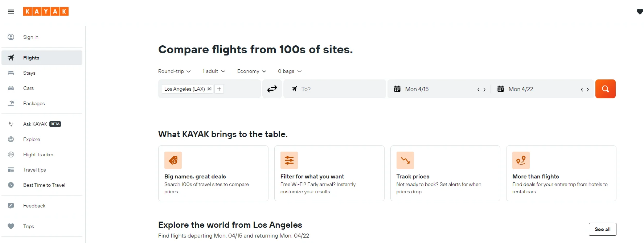Open departure date calendar icon Mon 4/15

[397, 89]
